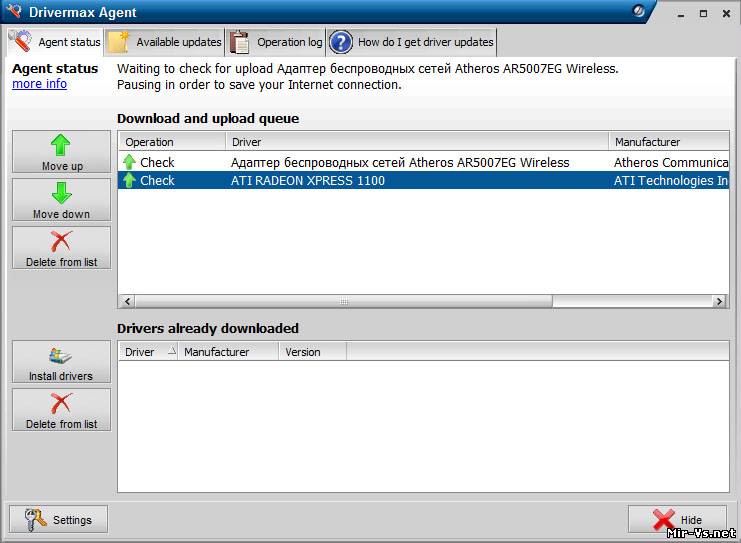Screen dimensions: 741x543
Task: Click the round pin icon in the title bar
Action: tap(639, 12)
